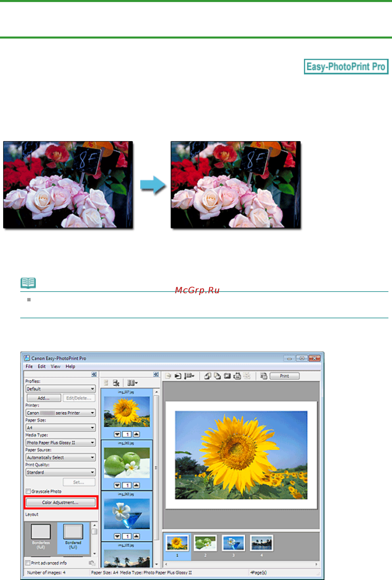
Task: Collapse the settings panel with the double-arrow icon
Action: pyautogui.click(x=94, y=374)
